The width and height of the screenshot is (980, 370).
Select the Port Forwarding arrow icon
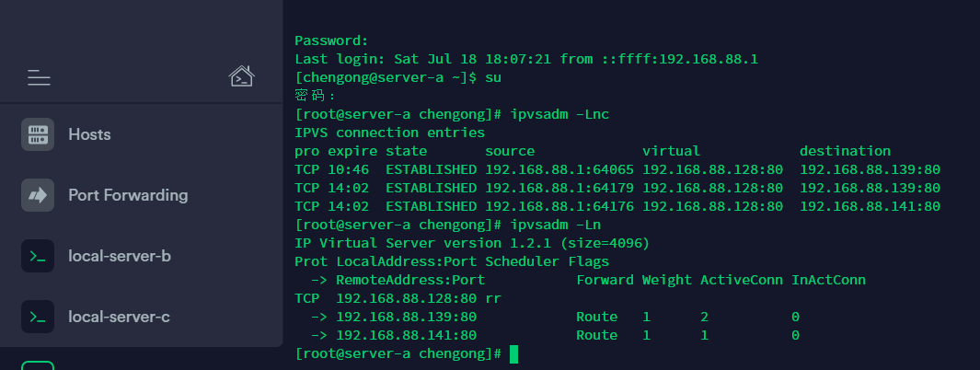tap(38, 195)
